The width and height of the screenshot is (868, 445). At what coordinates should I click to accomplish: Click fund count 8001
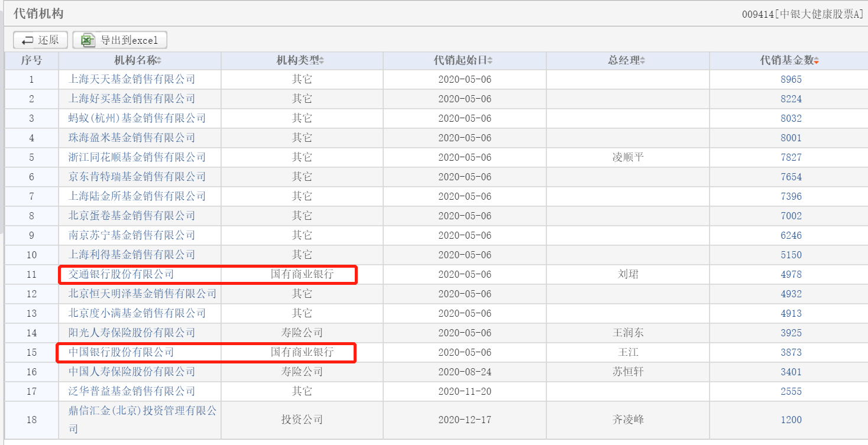click(x=791, y=138)
